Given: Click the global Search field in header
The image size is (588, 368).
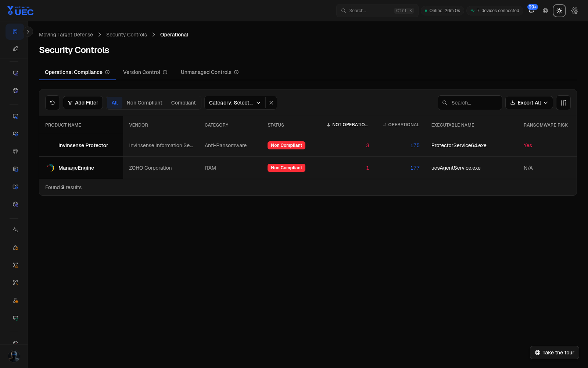Looking at the screenshot, I should 377,11.
